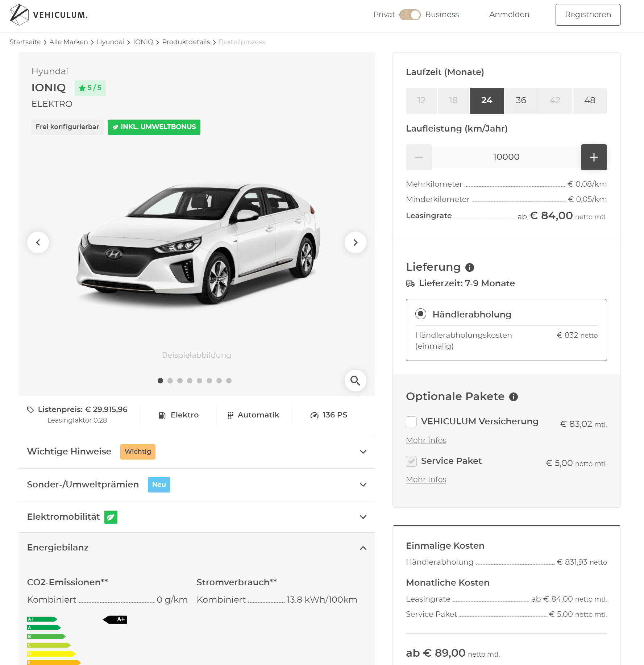Open the Anmelden login link
Image resolution: width=644 pixels, height=665 pixels.
pos(509,14)
